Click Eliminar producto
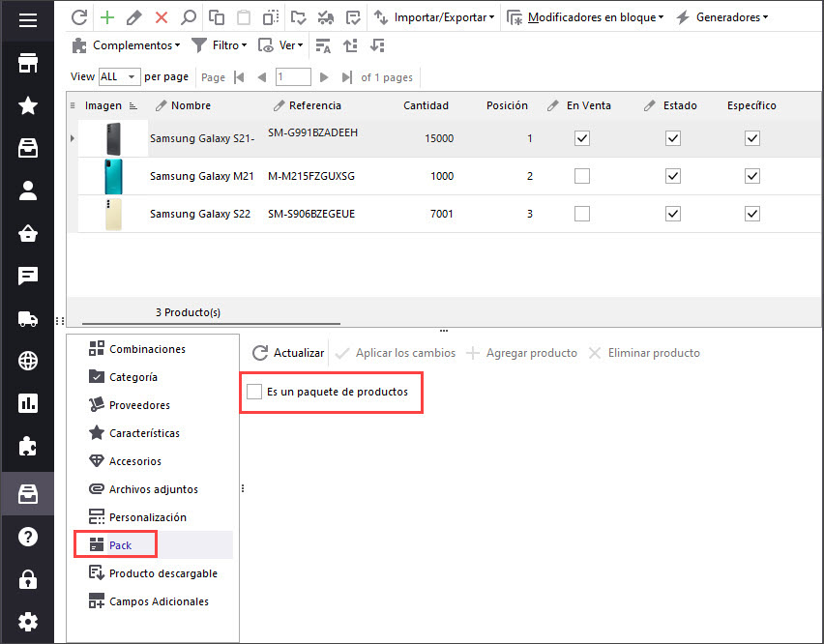The image size is (824, 644). [x=644, y=353]
